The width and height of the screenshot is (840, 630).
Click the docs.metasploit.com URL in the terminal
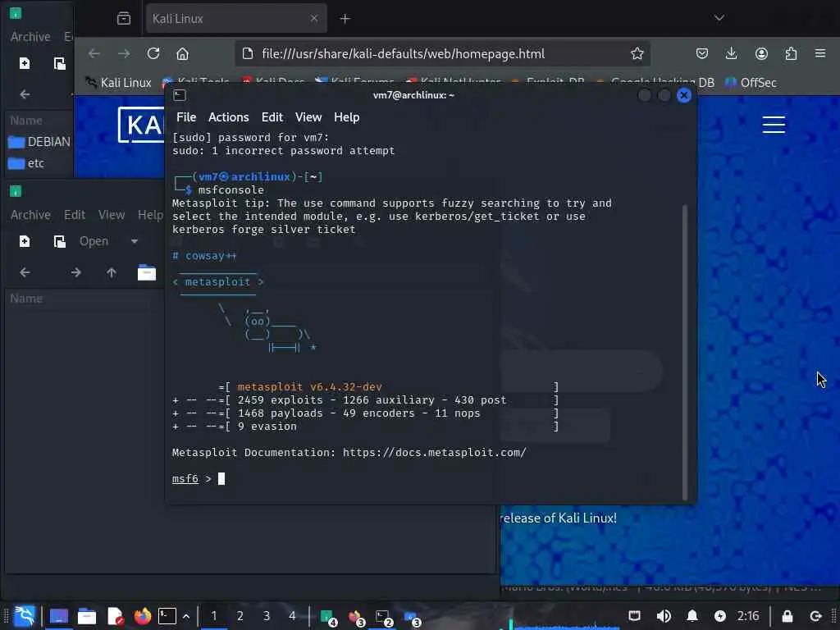(435, 453)
